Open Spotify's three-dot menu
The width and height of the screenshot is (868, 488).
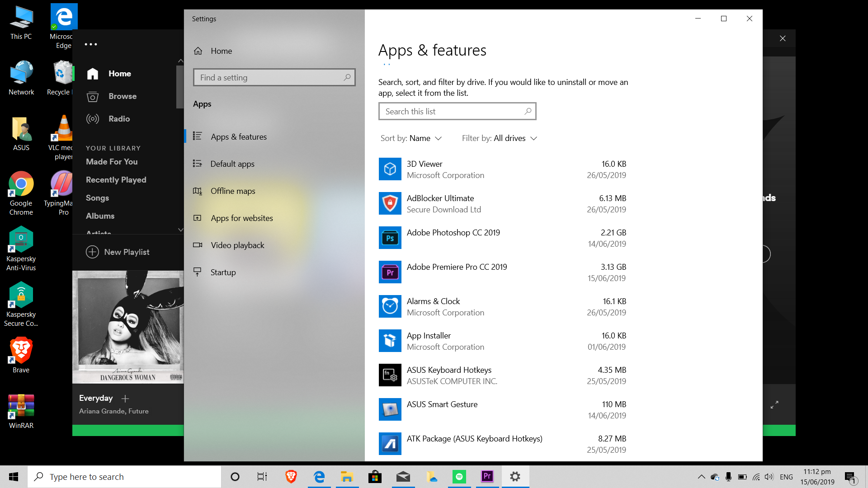click(91, 44)
